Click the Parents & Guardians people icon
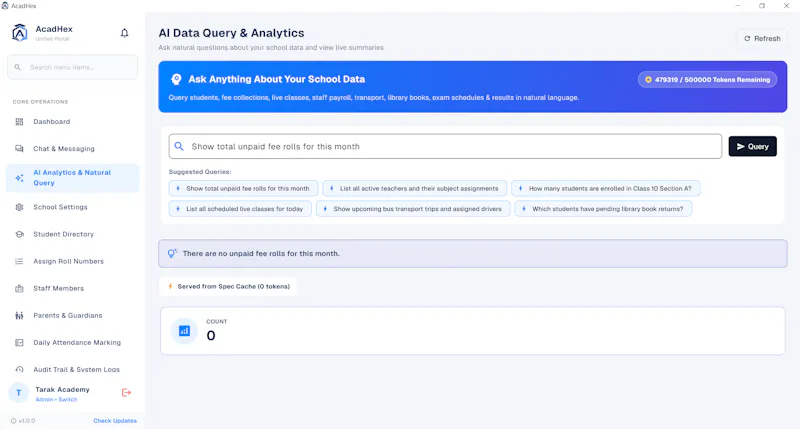This screenshot has height=429, width=800. click(19, 316)
